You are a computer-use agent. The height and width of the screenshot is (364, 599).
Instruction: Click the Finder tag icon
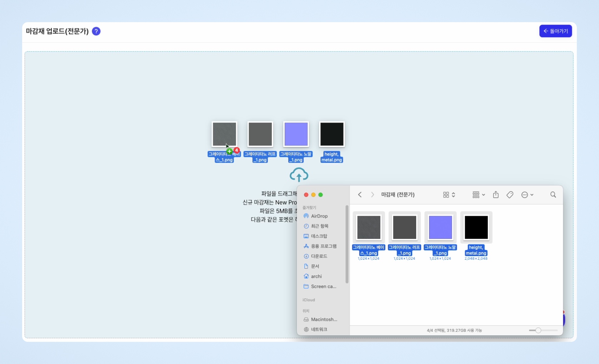coord(510,195)
